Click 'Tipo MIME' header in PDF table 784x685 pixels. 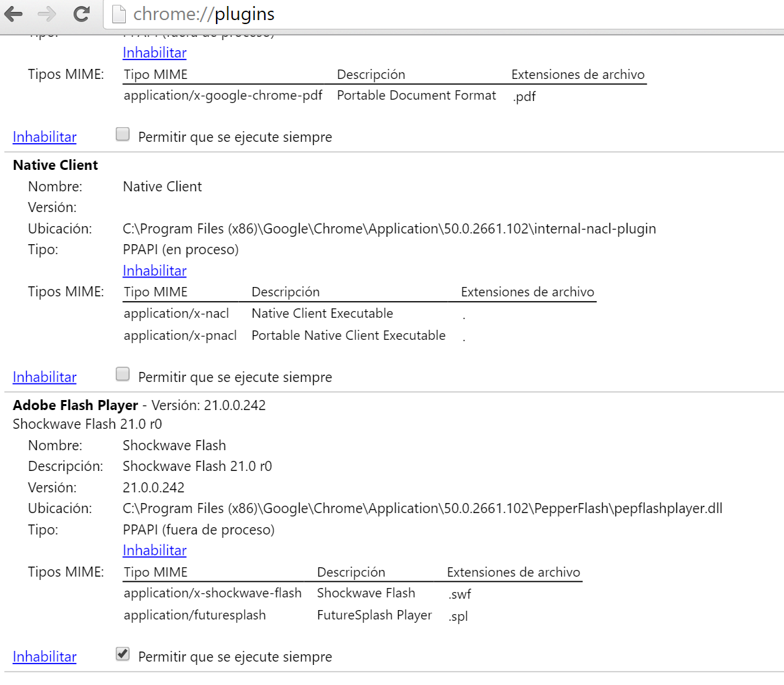click(155, 74)
